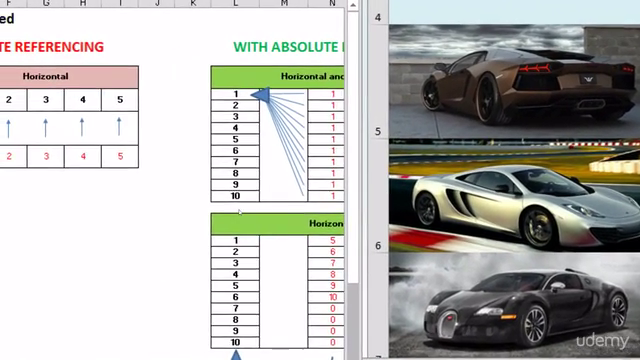Viewport: 640px width, 360px height.
Task: Click cell "2" in upper table's first column
Action: point(236,105)
